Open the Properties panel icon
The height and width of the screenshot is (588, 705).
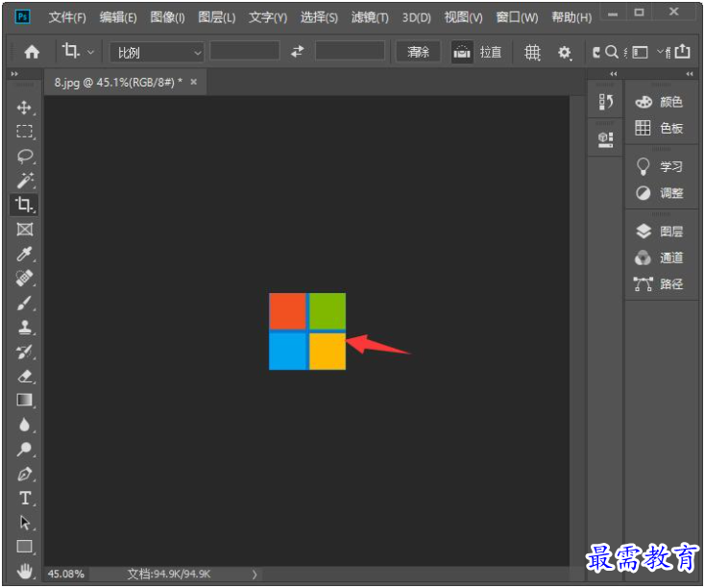pyautogui.click(x=605, y=139)
